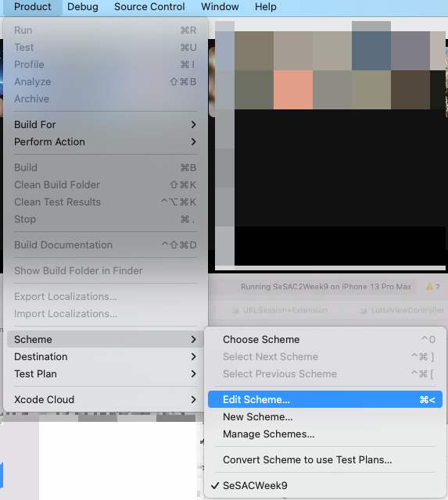Choose Stop menu item
448x500 pixels.
106,220
